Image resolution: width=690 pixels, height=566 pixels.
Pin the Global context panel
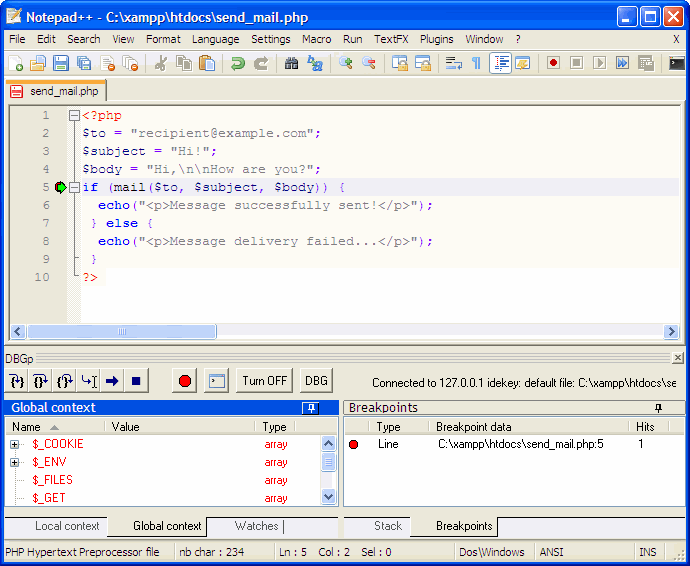[x=312, y=408]
